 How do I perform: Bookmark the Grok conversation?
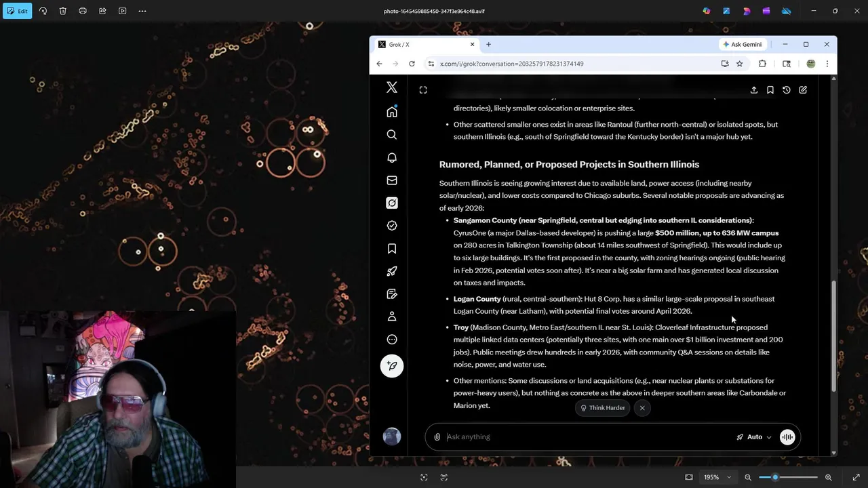pos(770,90)
